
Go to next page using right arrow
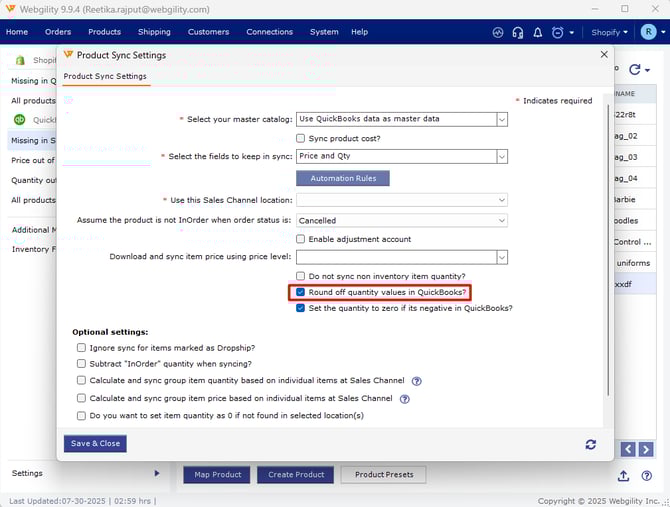(649, 449)
